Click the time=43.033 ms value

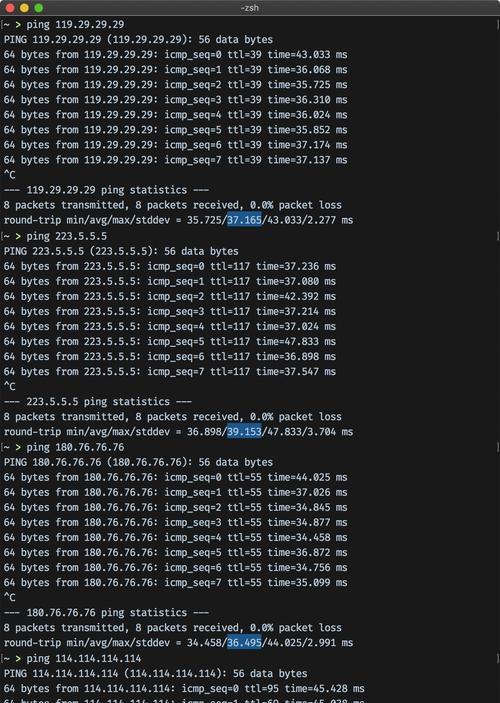[x=308, y=55]
